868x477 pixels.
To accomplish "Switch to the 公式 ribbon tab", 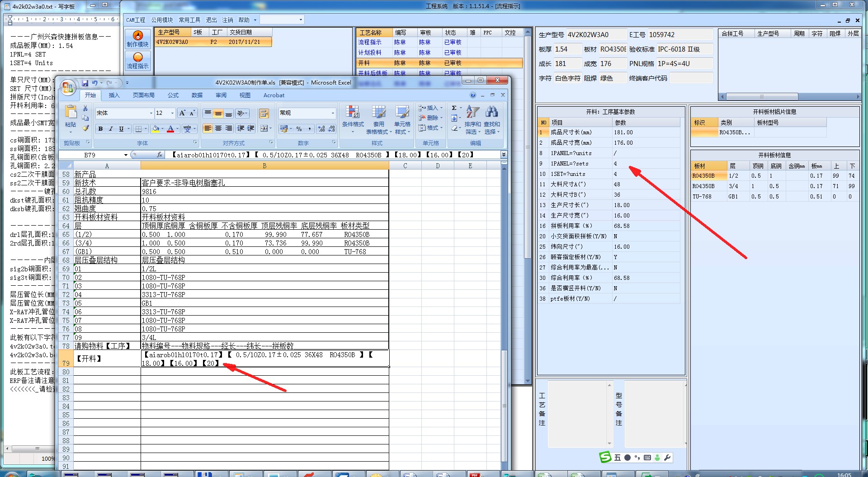I will click(x=173, y=95).
